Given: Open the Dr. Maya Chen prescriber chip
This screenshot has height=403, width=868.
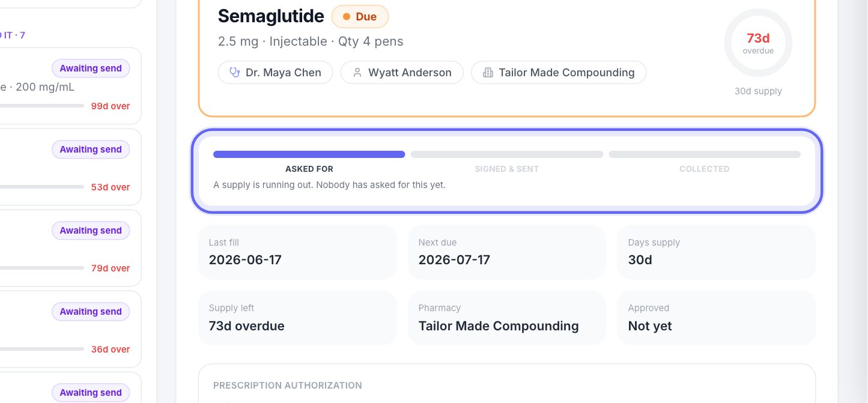Looking at the screenshot, I should coord(275,73).
